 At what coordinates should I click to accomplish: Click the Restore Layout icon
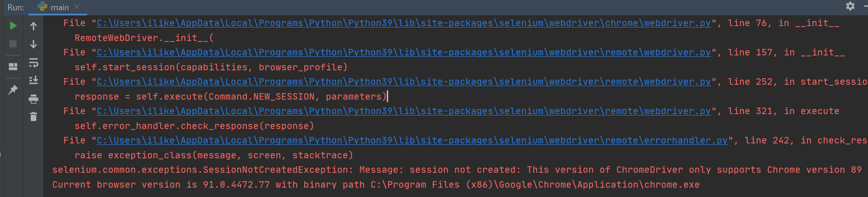[13, 67]
